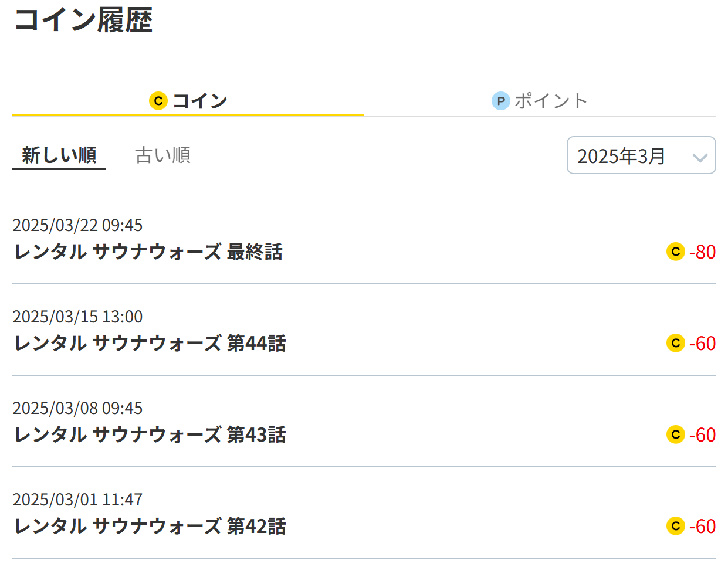Click the date 2025/03/01 11:47
The image size is (728, 567).
77,500
